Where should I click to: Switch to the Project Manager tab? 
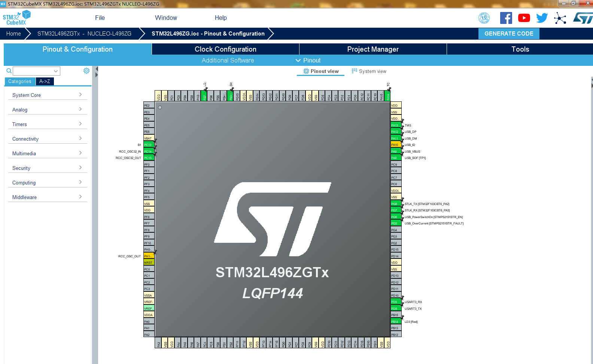tap(373, 49)
